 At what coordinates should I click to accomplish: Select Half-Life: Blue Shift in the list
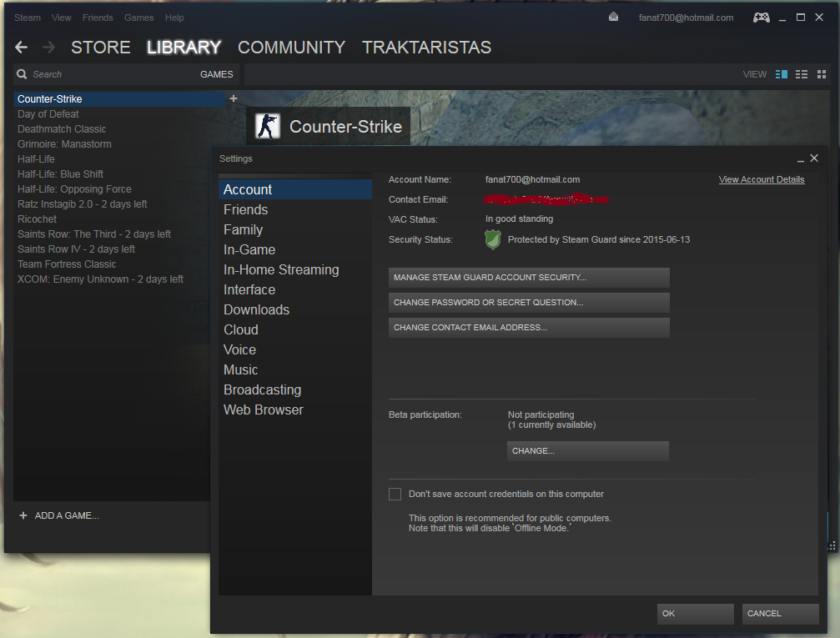tap(112, 174)
